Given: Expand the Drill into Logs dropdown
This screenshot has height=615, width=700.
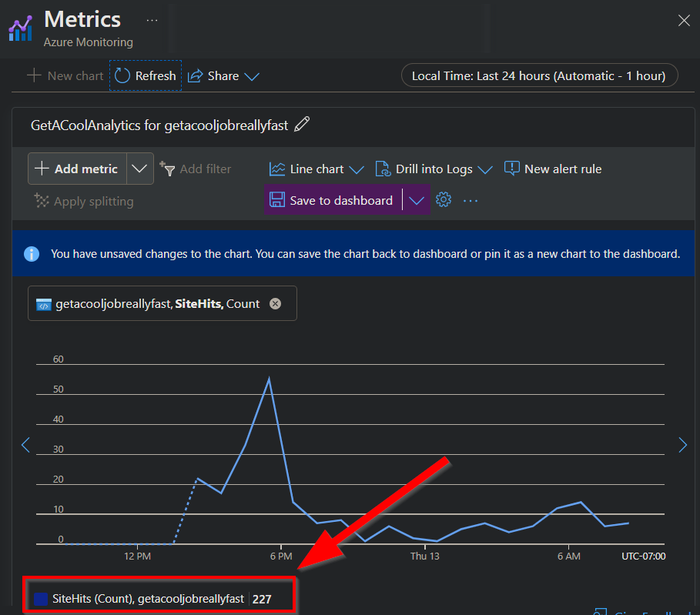Looking at the screenshot, I should pos(487,169).
